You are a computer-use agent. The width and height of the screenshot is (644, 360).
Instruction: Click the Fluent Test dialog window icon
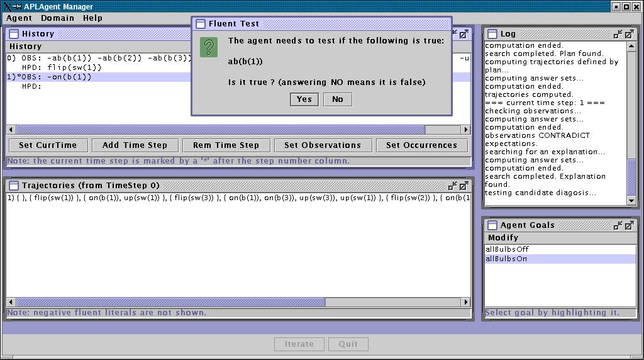tap(201, 24)
